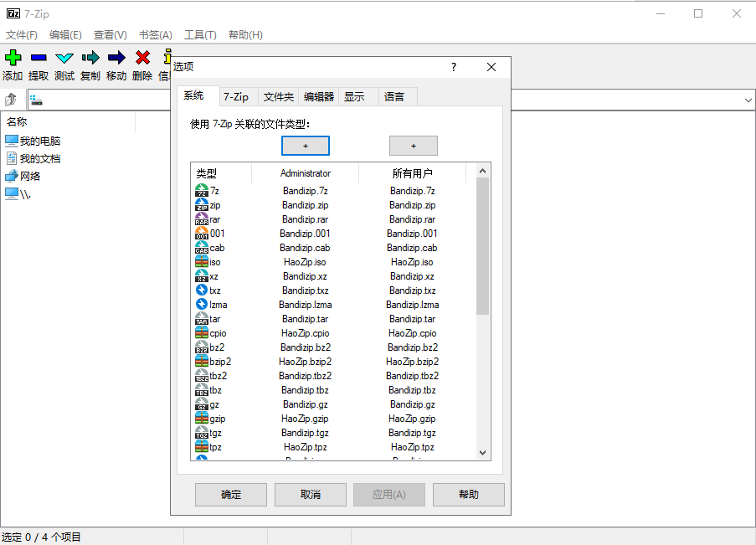Expand the address bar dropdown arrow
This screenshot has width=756, height=545.
click(x=748, y=100)
